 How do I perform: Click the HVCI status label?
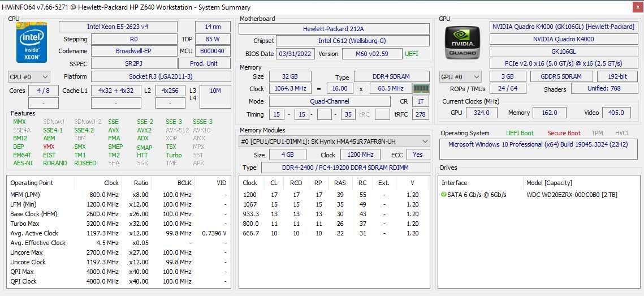coord(622,133)
